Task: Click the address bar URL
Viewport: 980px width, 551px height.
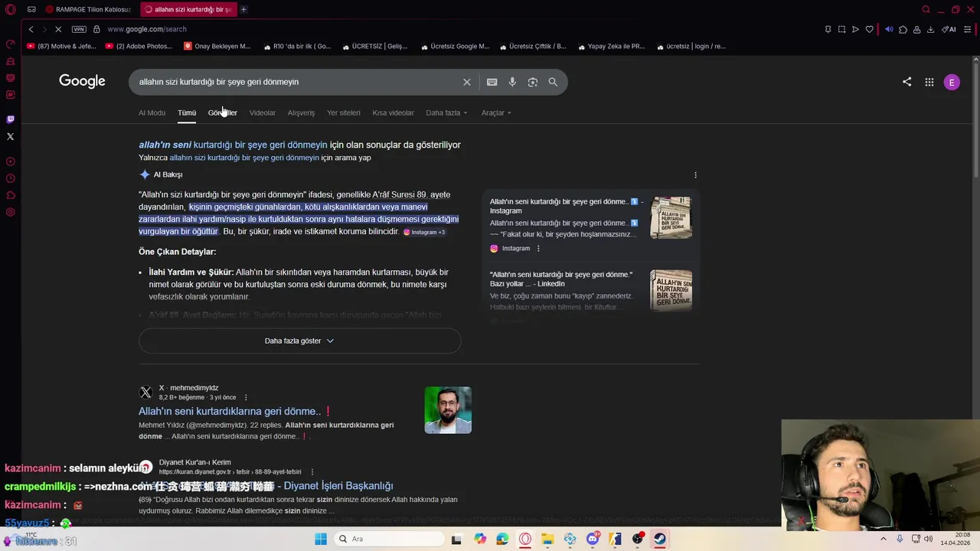Action: coord(146,29)
